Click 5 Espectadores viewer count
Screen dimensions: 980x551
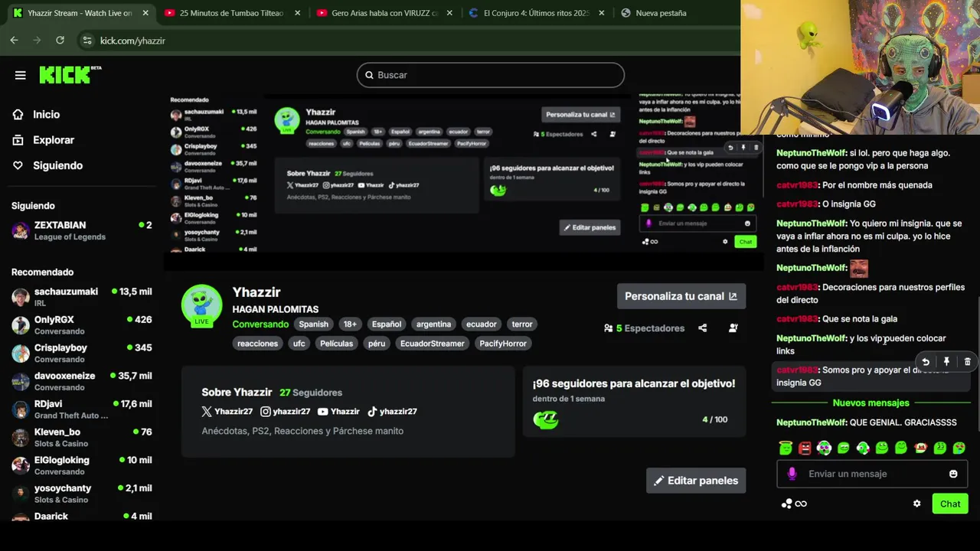pyautogui.click(x=645, y=328)
